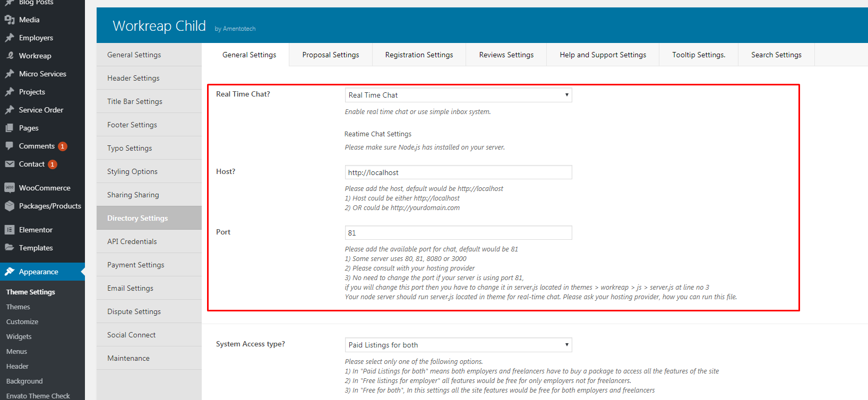
Task: Open Styling Options section
Action: pyautogui.click(x=149, y=171)
